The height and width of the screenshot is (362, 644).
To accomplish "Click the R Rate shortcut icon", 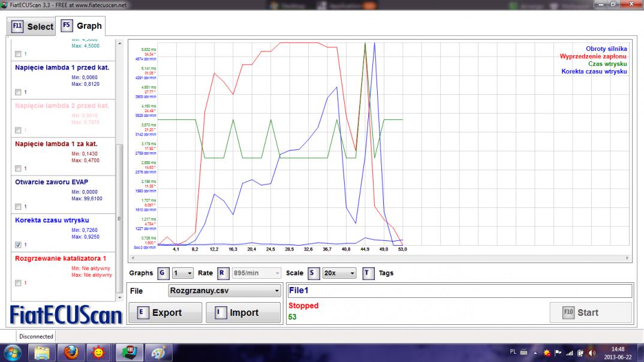I will point(222,273).
